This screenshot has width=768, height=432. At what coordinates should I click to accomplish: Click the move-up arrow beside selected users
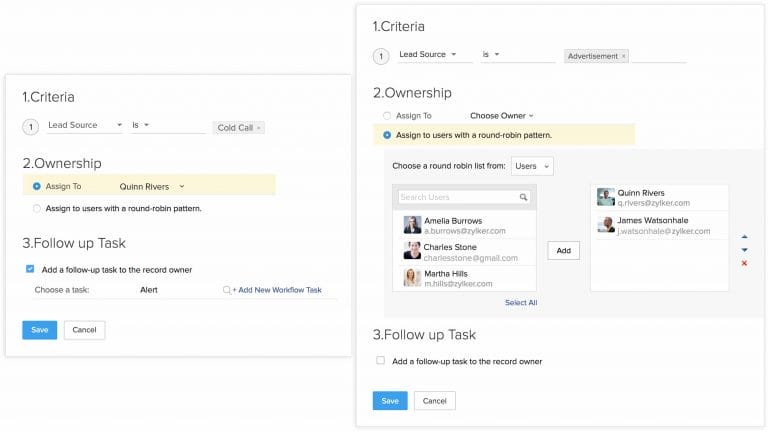pyautogui.click(x=744, y=238)
